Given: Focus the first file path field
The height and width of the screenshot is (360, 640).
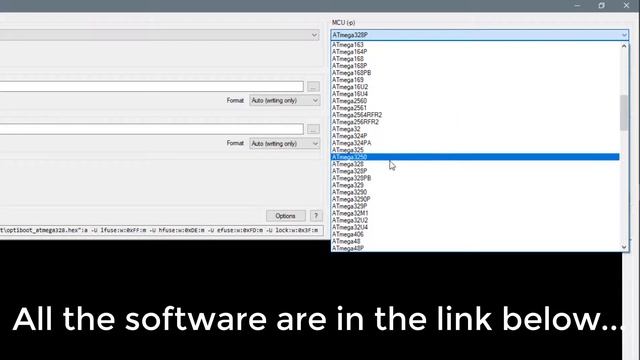Looking at the screenshot, I should (152, 87).
